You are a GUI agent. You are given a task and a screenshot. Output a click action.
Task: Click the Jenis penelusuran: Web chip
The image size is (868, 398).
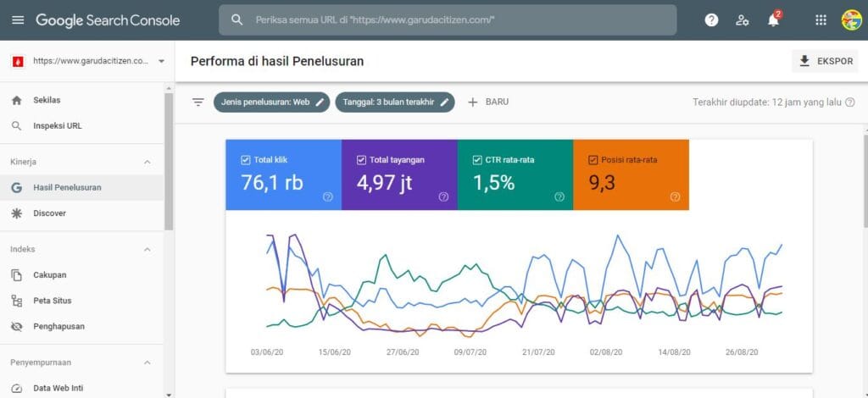tap(271, 102)
